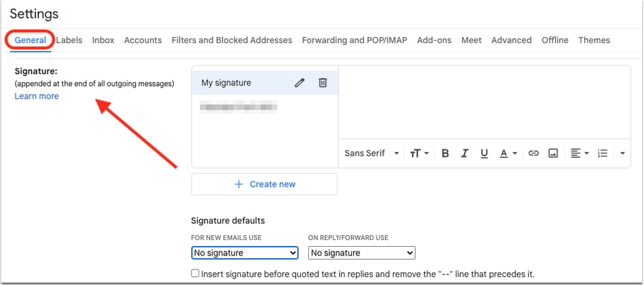Open the text size dropdown
This screenshot has height=285, width=644.
coord(419,153)
